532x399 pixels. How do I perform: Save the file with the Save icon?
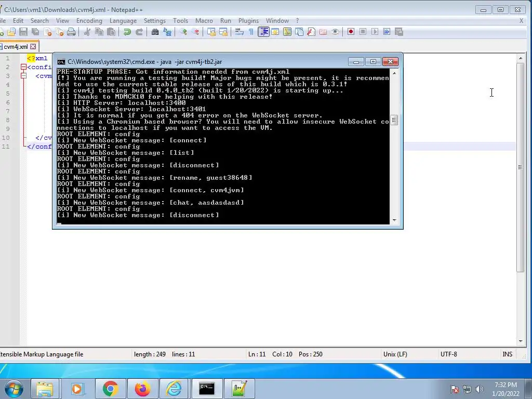point(23,32)
